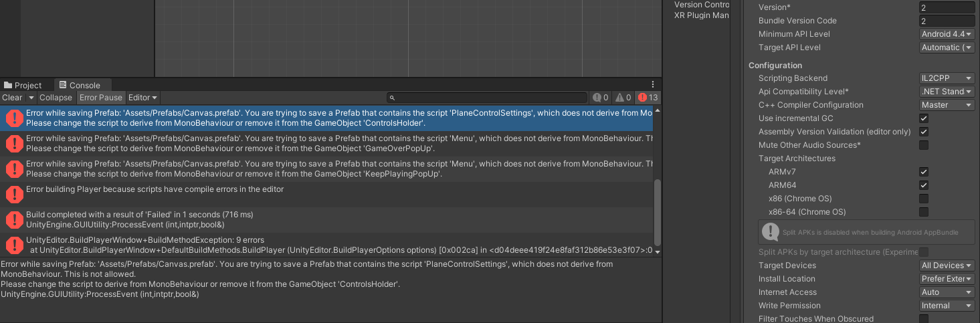
Task: Click the console search field
Action: (487, 98)
